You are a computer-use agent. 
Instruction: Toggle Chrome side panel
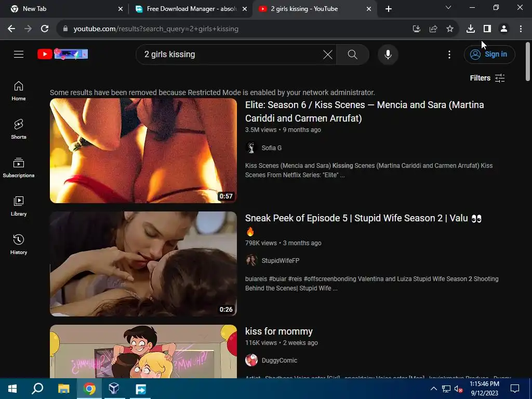pyautogui.click(x=487, y=29)
